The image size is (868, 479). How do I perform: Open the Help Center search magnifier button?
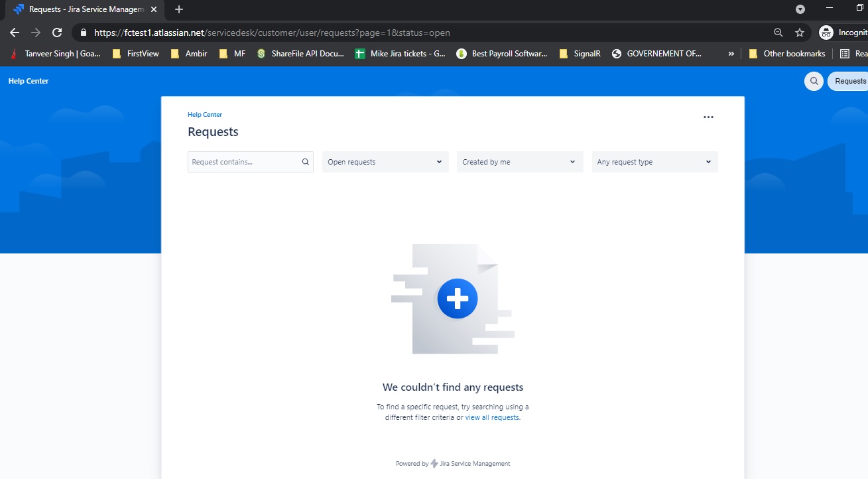pyautogui.click(x=814, y=81)
